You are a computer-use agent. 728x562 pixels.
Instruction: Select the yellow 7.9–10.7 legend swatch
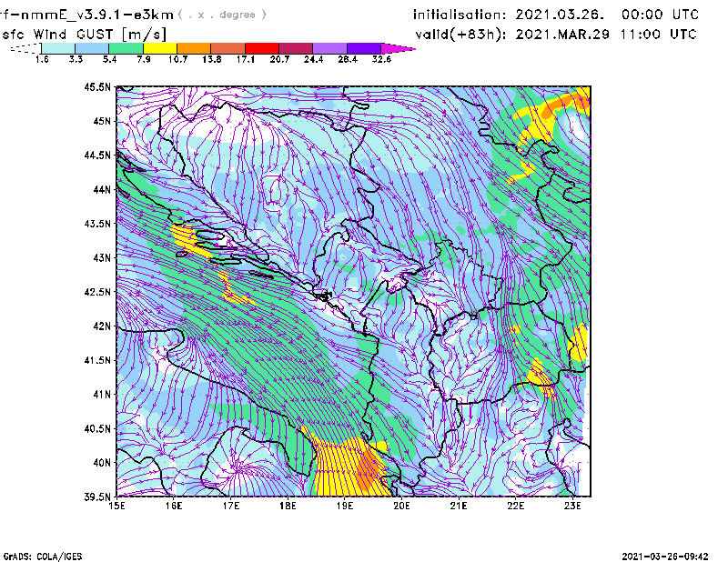pos(160,48)
